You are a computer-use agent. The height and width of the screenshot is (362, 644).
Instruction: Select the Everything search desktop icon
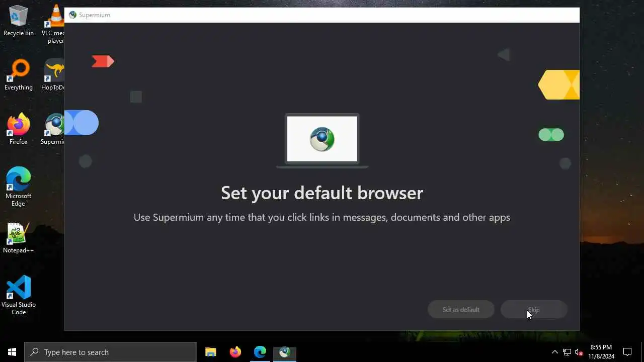[x=19, y=75]
